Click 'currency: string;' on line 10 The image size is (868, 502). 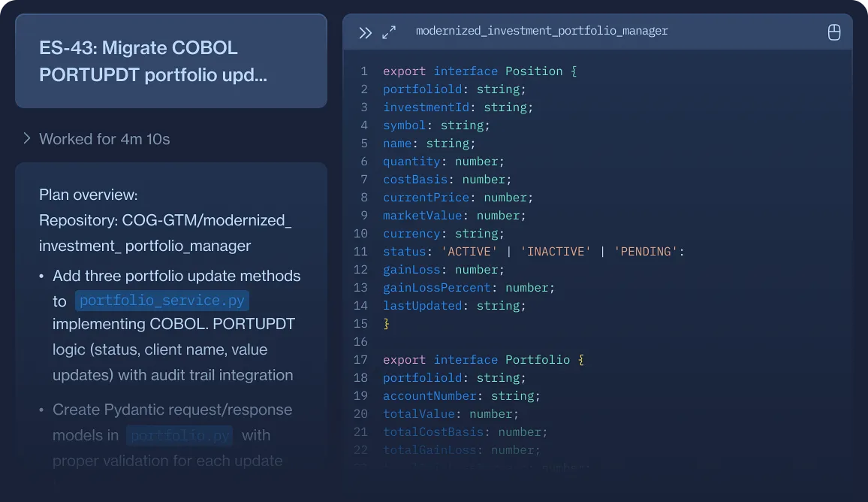coord(444,233)
